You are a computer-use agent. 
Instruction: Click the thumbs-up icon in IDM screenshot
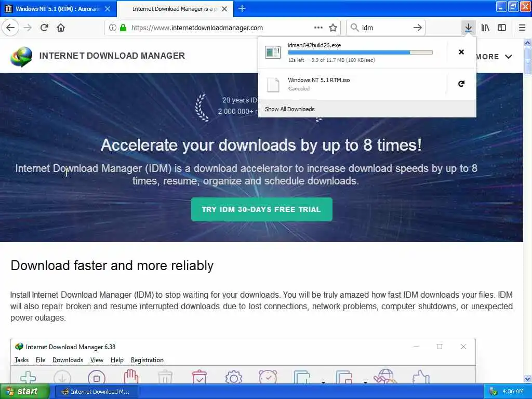(x=421, y=377)
